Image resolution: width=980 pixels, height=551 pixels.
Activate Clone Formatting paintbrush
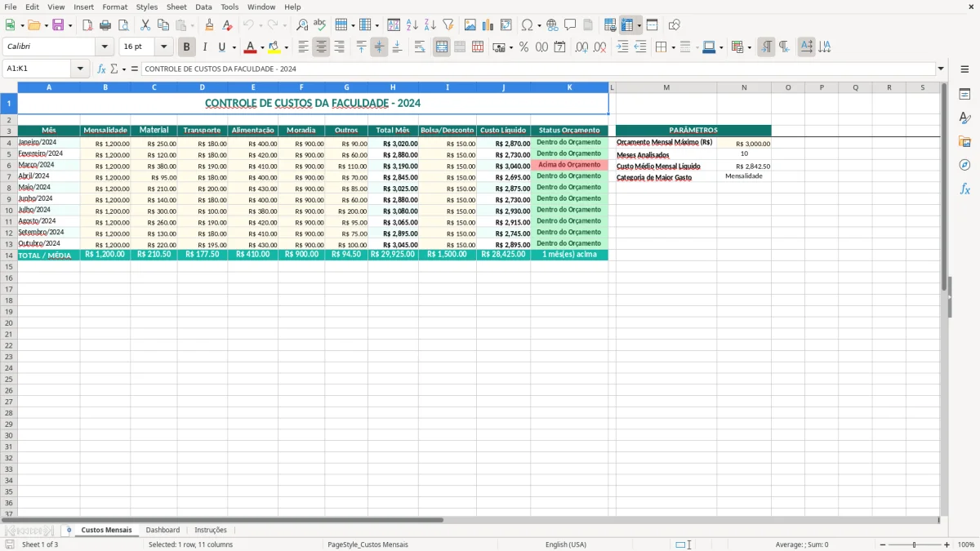210,25
